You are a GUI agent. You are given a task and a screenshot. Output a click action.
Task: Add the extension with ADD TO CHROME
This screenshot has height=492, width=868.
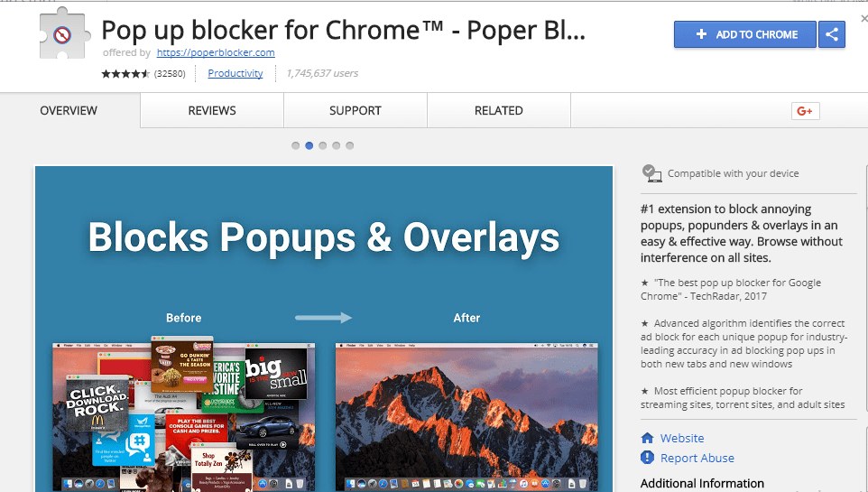coord(745,34)
